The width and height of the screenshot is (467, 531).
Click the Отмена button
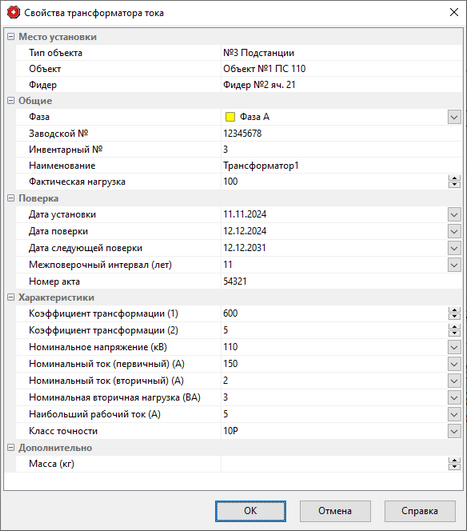click(x=335, y=511)
